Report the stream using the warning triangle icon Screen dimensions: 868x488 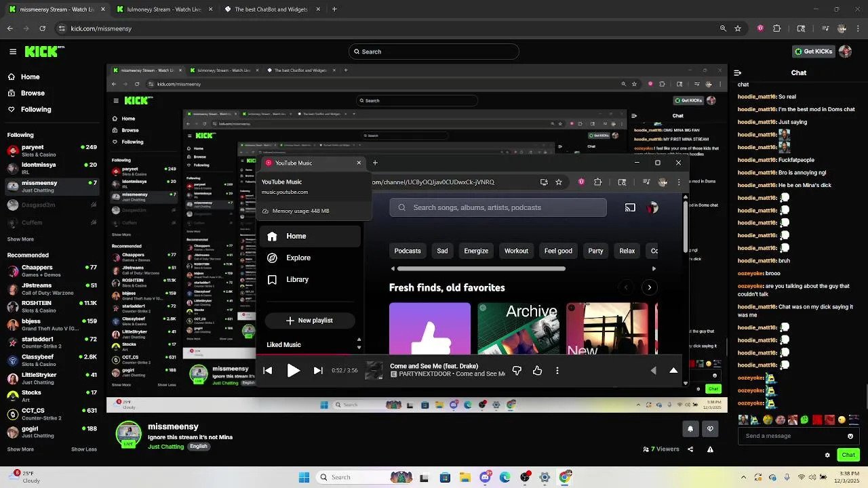pyautogui.click(x=710, y=449)
